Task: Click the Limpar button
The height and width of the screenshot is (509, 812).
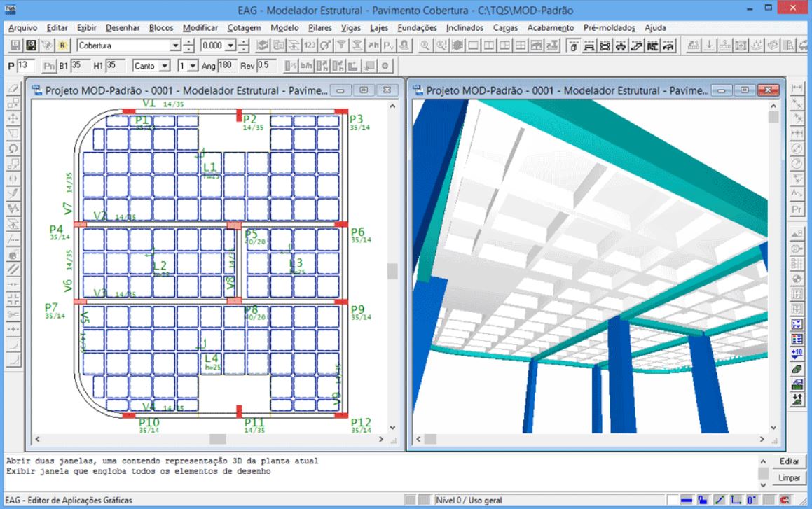Action: [789, 477]
